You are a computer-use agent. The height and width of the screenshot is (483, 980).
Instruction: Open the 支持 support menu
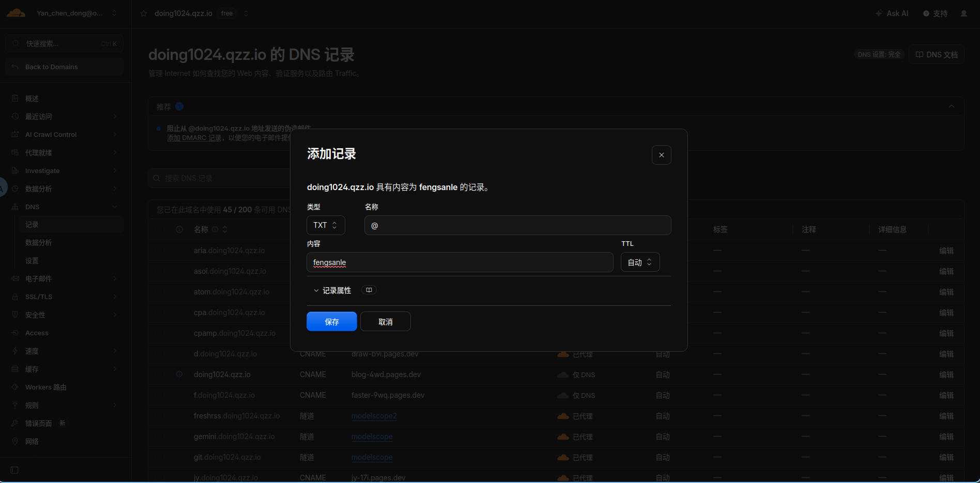point(936,13)
